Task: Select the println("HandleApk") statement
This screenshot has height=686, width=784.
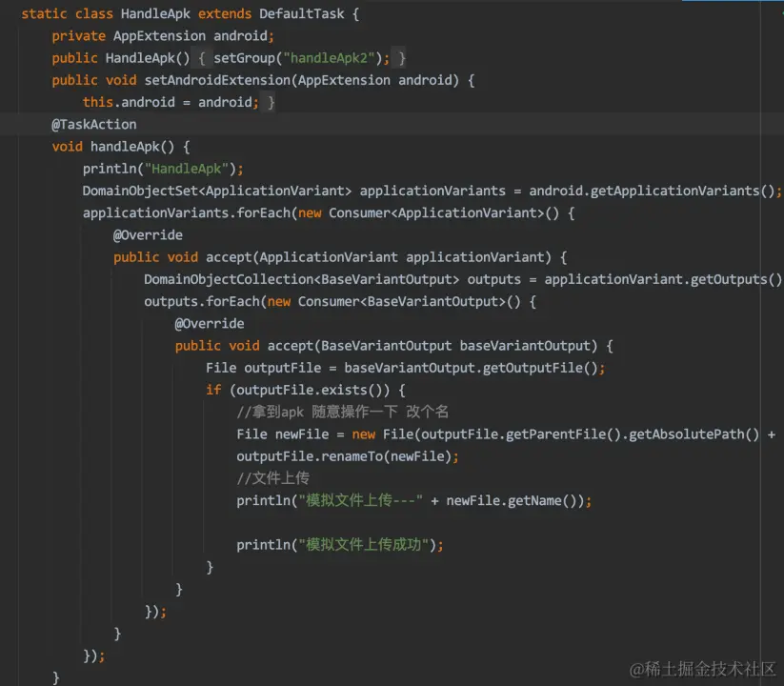Action: (x=163, y=169)
